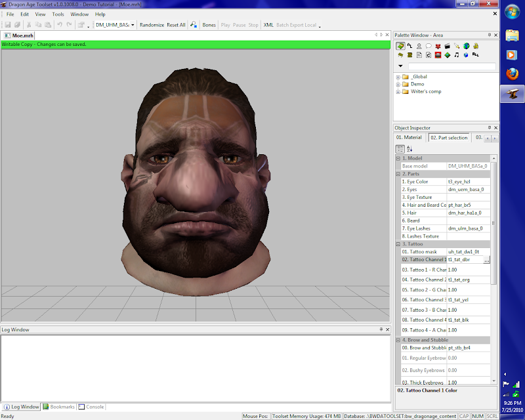Screen dimensions: 525x420
Task: Choose the ALL resources palette icon
Action: [475, 55]
